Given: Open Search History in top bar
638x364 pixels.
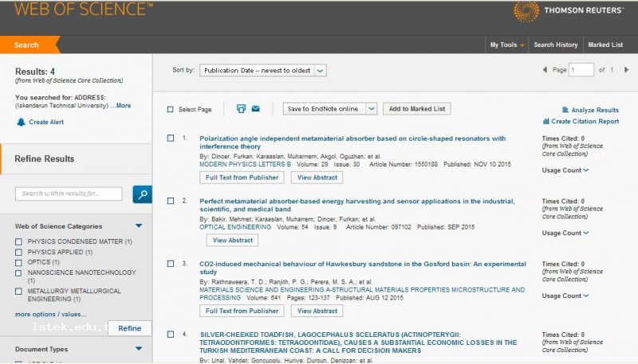Looking at the screenshot, I should pyautogui.click(x=555, y=45).
